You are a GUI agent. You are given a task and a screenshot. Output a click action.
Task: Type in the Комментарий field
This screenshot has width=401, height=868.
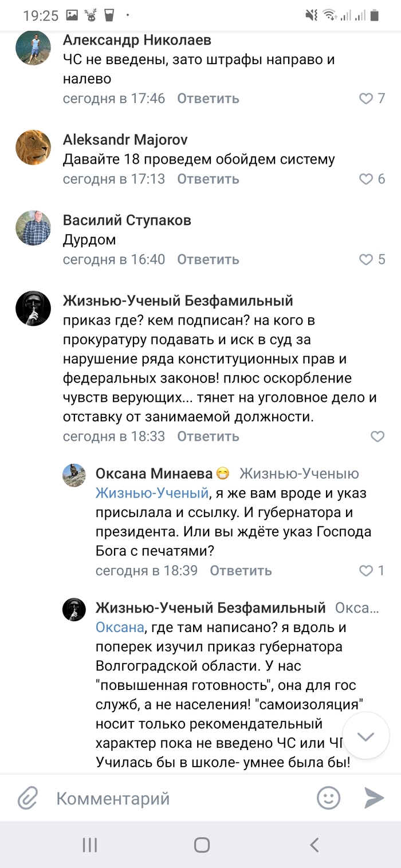tap(172, 798)
